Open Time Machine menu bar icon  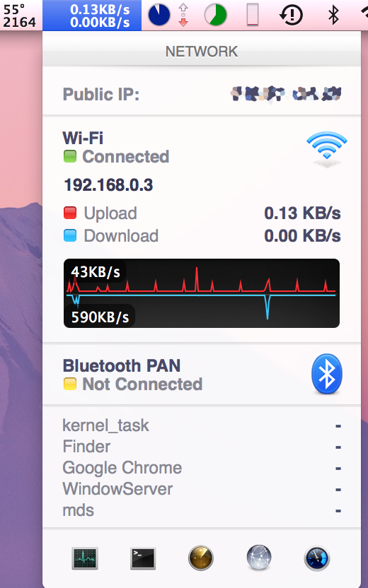tap(291, 15)
